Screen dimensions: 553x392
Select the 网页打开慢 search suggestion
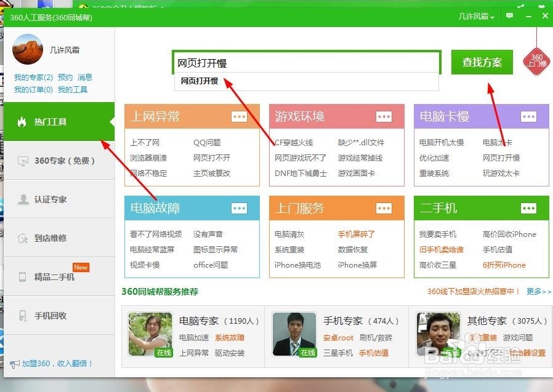[307, 81]
